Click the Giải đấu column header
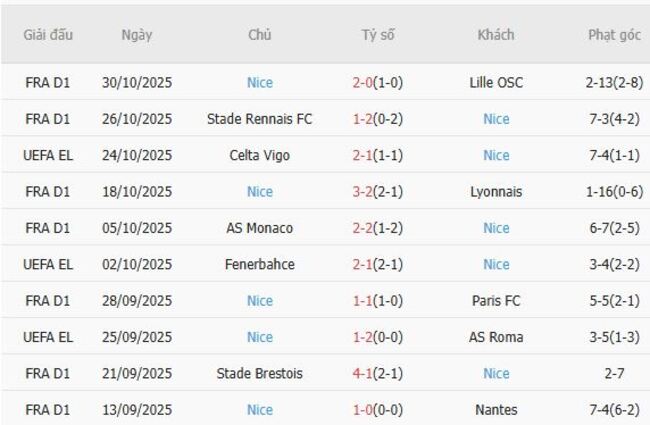The image size is (650, 425). 47,35
